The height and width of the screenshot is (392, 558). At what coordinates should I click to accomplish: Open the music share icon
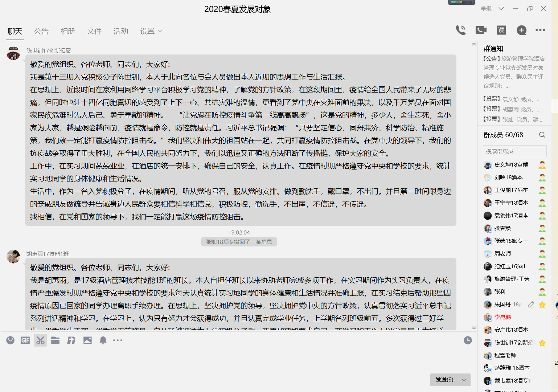tap(71, 340)
